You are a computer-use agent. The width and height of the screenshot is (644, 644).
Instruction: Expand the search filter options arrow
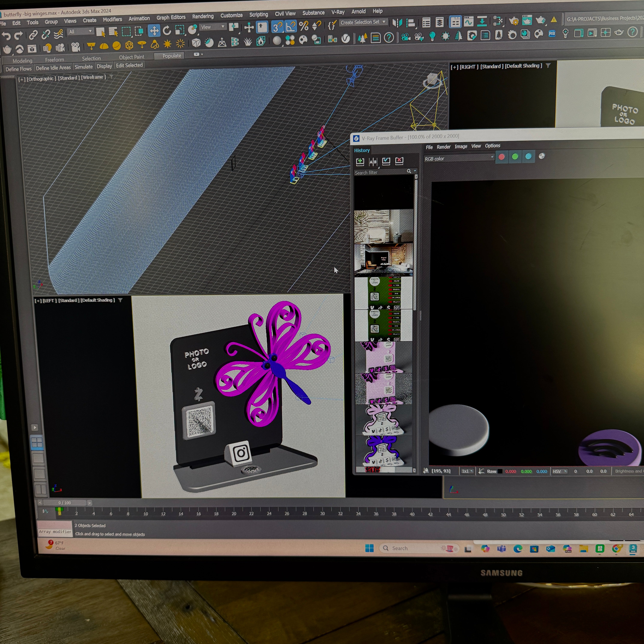click(415, 171)
